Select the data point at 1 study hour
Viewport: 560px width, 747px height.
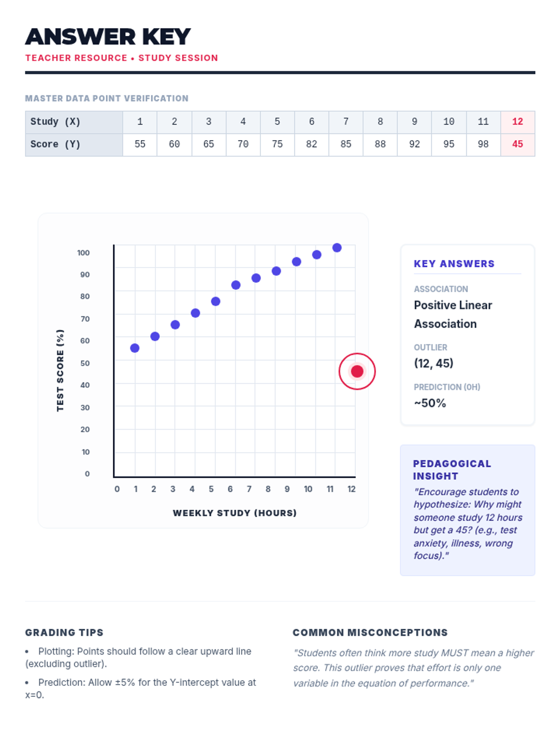(x=135, y=348)
